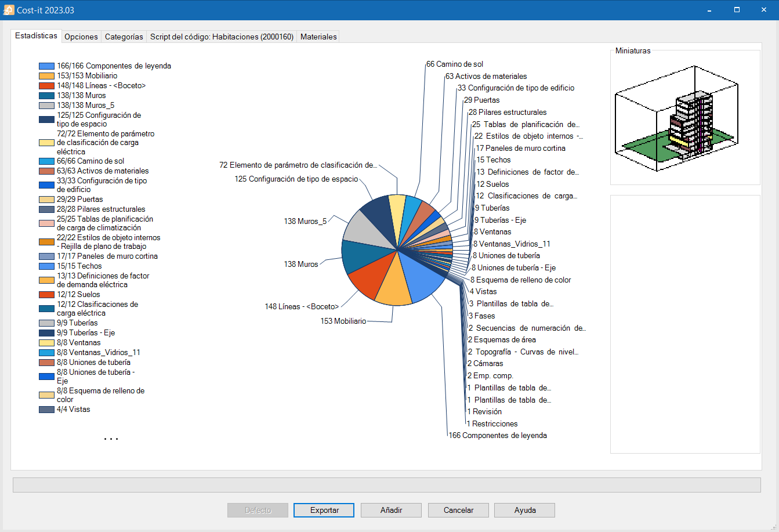Click the 9/9 Tuberías legend swatch

[47, 323]
